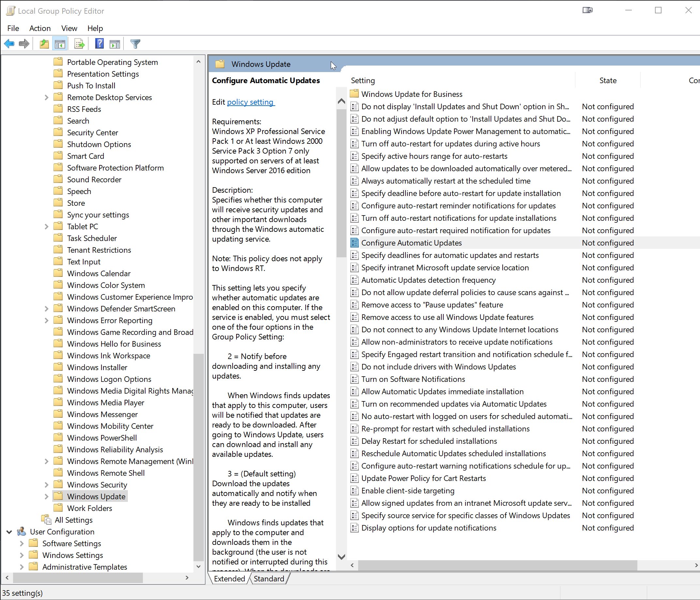Select the Turn on Software Notifications setting

[x=413, y=379]
